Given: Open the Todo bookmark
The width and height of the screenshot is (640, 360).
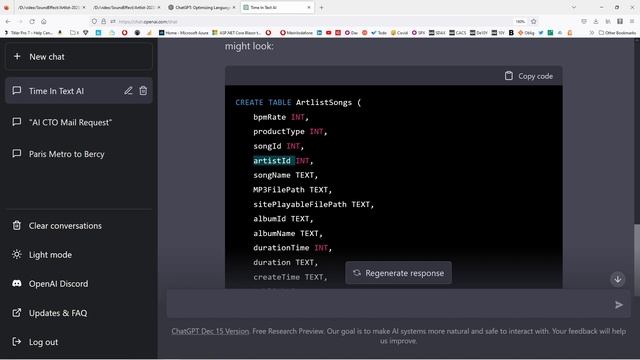Looking at the screenshot, I should pos(379,33).
